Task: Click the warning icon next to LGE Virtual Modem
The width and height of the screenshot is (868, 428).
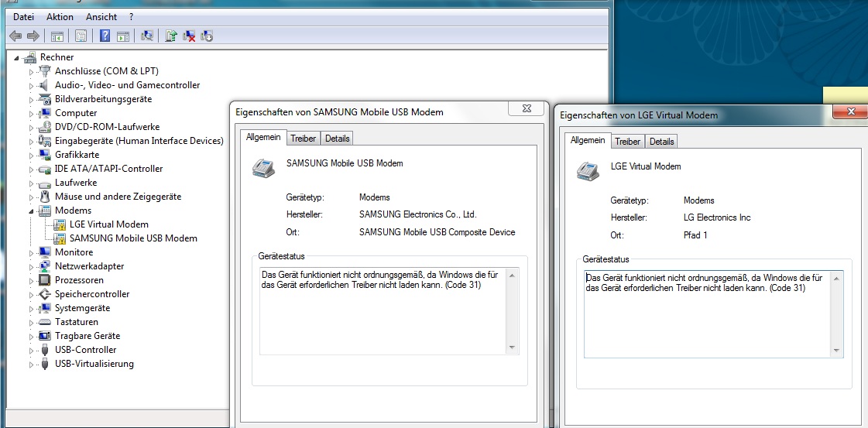Action: click(x=60, y=224)
